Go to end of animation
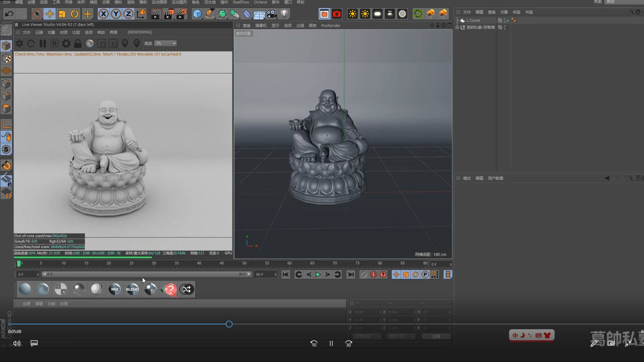 click(351, 275)
